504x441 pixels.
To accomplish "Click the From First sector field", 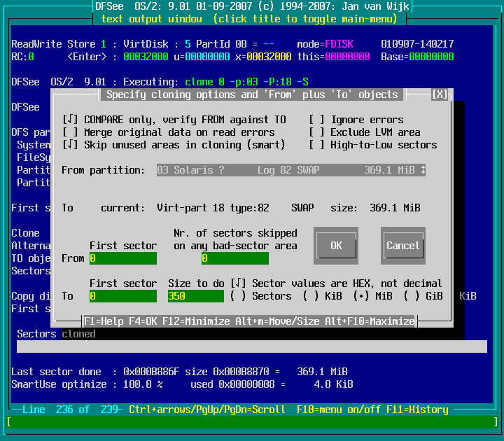I will click(x=122, y=258).
